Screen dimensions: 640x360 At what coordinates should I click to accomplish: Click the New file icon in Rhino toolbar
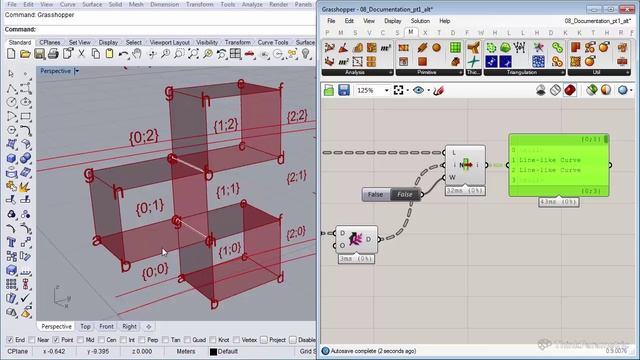11,54
